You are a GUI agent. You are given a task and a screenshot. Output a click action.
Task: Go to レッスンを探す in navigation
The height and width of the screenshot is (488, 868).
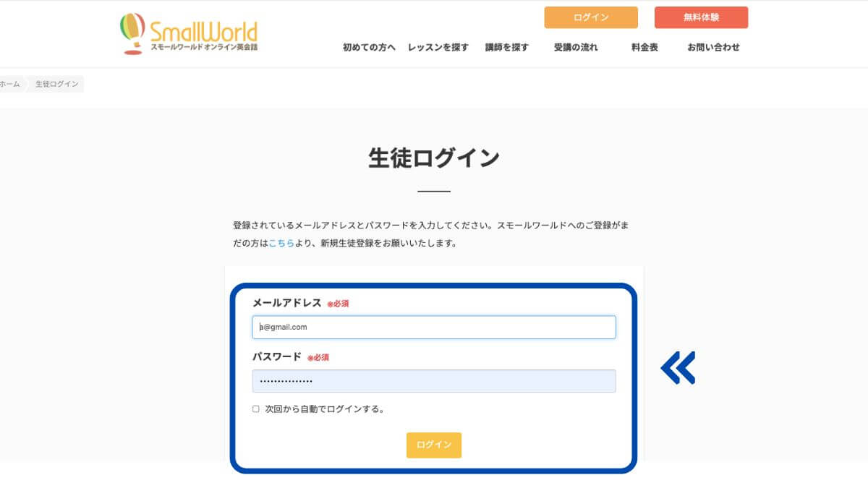click(438, 48)
